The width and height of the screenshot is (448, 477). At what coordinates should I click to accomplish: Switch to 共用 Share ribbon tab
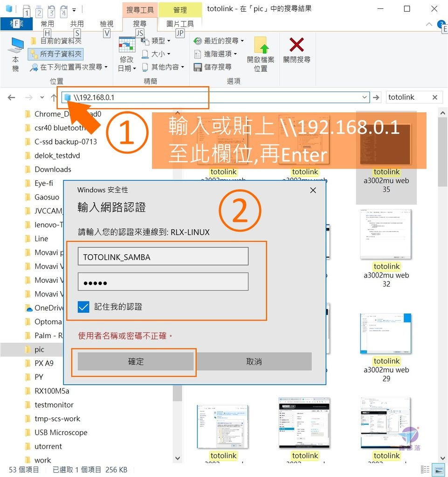tap(77, 24)
